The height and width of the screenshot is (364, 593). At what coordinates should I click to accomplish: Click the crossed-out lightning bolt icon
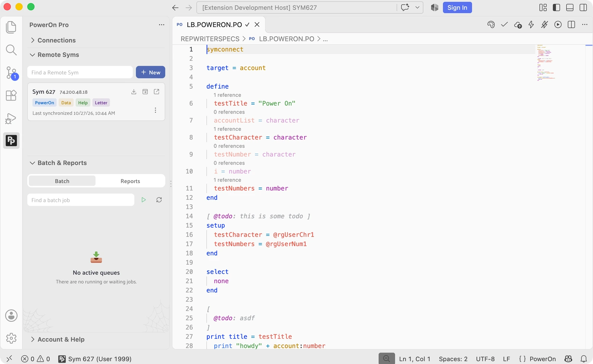pyautogui.click(x=544, y=24)
